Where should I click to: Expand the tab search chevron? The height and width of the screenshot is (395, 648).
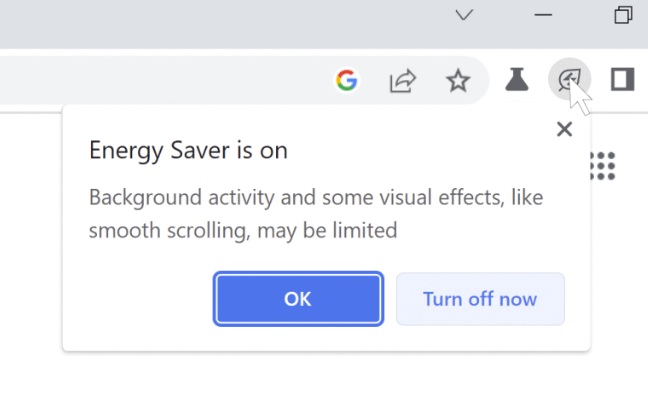464,15
